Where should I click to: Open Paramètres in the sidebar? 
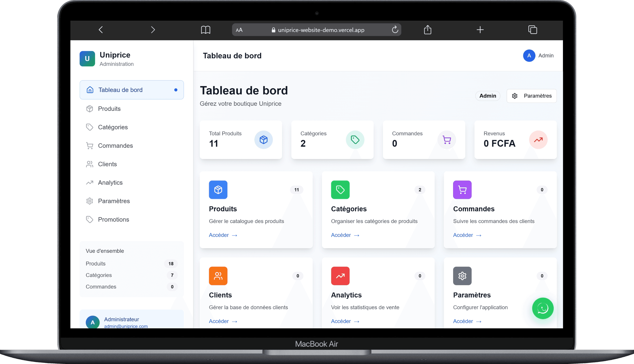[132, 201]
